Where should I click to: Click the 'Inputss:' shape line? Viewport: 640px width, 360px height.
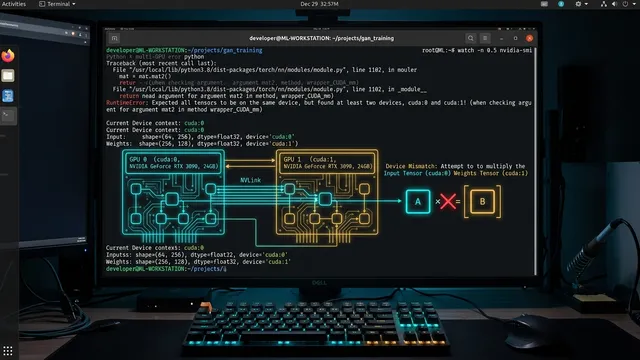(x=196, y=255)
